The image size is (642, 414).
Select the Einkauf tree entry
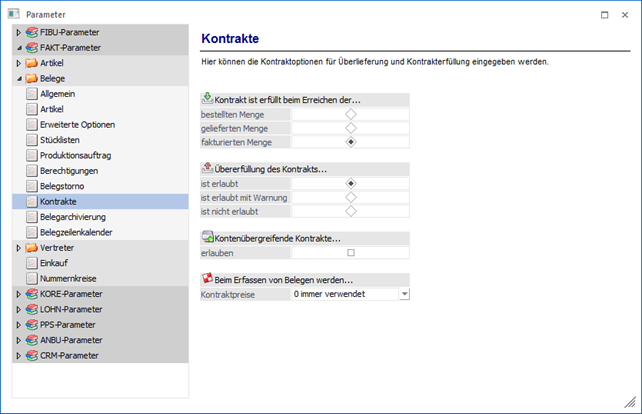pos(57,263)
